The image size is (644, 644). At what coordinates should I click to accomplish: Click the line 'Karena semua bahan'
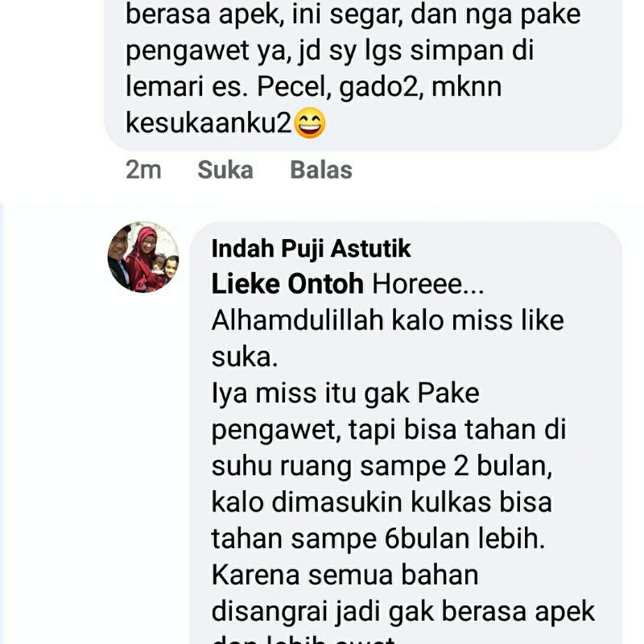tap(345, 575)
